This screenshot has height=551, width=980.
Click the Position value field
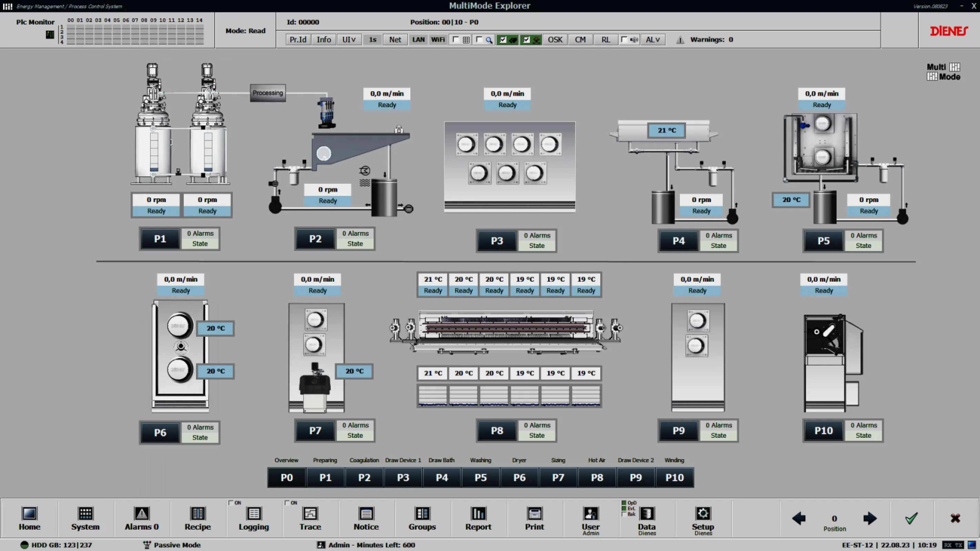(834, 519)
